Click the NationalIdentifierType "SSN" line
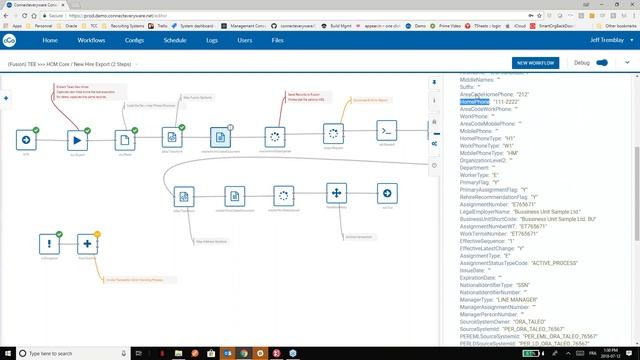 point(494,285)
